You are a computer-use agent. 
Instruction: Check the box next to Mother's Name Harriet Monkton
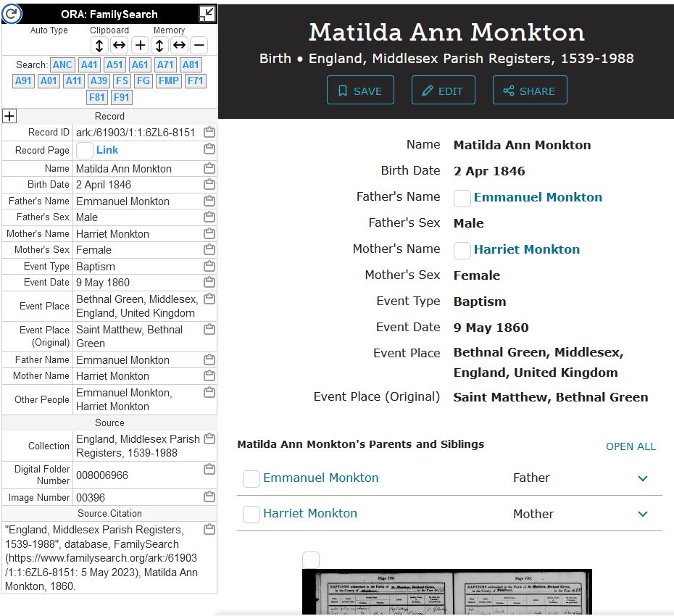point(462,250)
